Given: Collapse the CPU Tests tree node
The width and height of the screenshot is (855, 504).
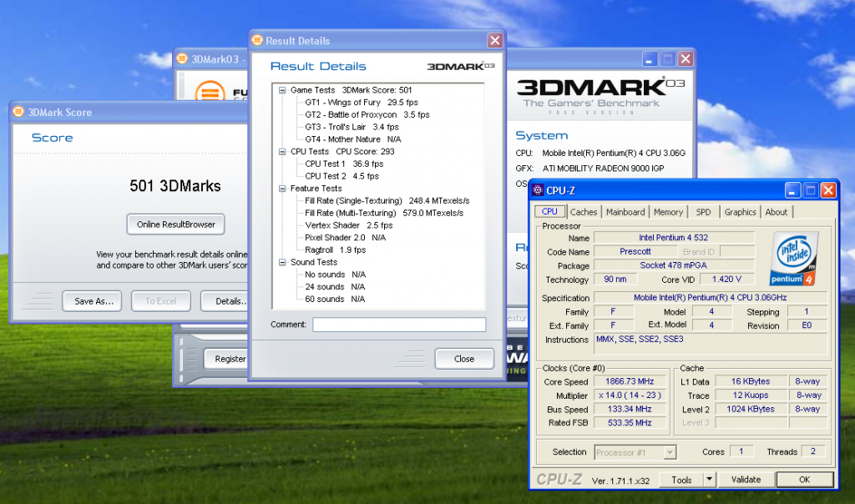Looking at the screenshot, I should point(282,152).
